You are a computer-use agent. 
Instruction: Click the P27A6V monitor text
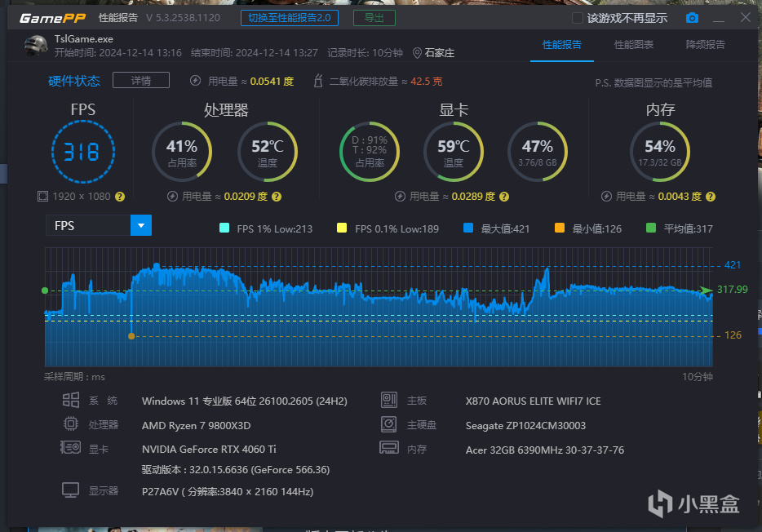point(228,492)
